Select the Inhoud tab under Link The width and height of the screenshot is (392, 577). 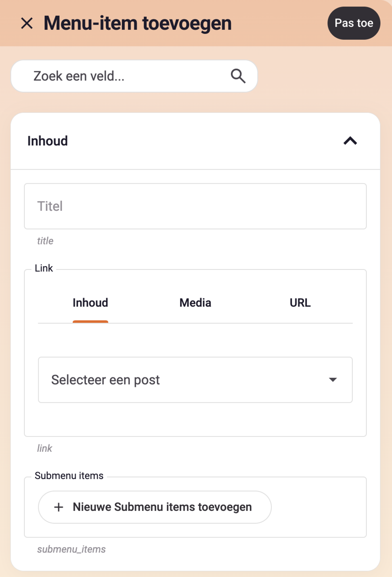pos(90,303)
